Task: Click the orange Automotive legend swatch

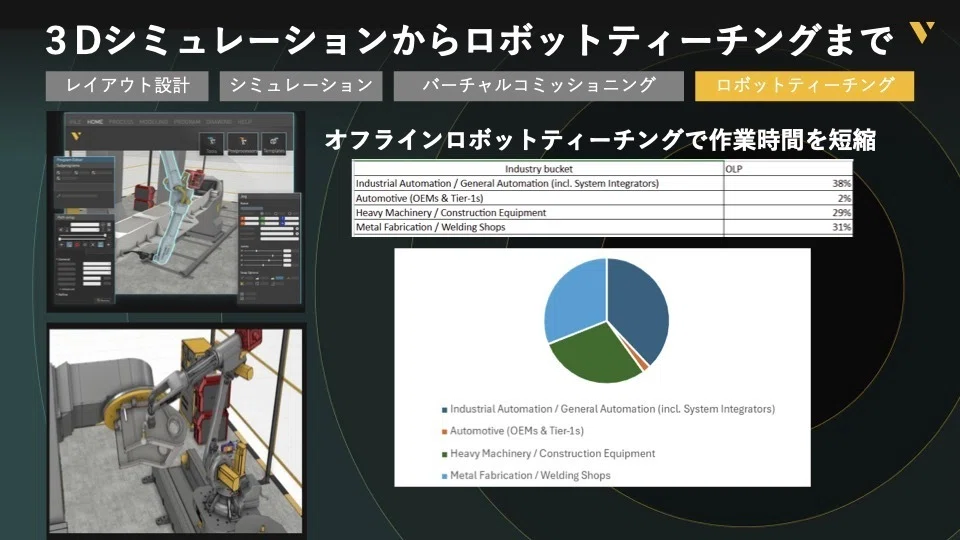Action: [444, 432]
